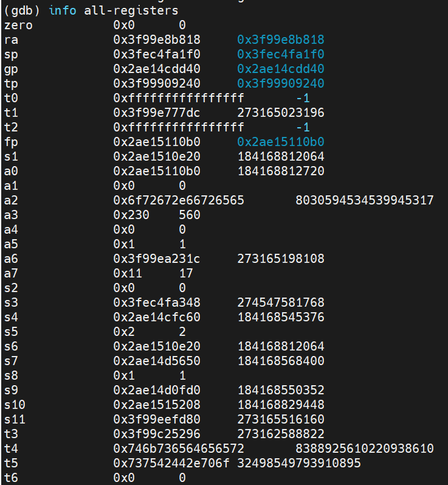Click the '(gdb)' prompt text

[22, 10]
